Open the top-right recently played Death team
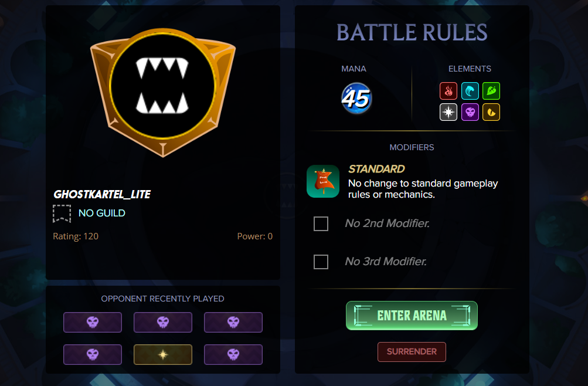This screenshot has height=386, width=588. [x=233, y=322]
